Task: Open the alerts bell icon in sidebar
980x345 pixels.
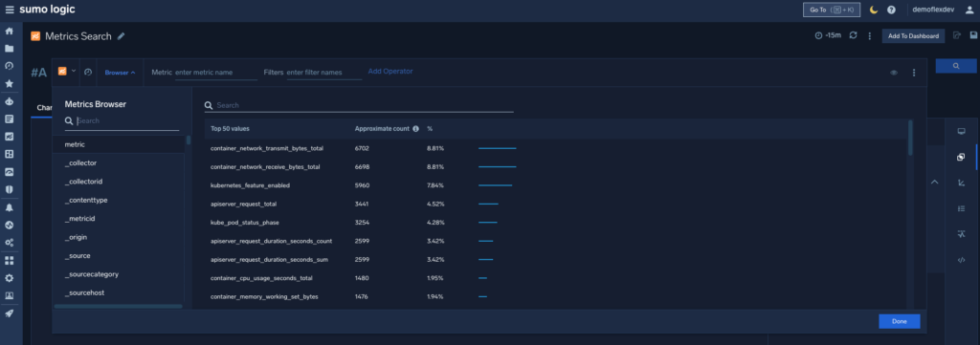Action: 10,207
